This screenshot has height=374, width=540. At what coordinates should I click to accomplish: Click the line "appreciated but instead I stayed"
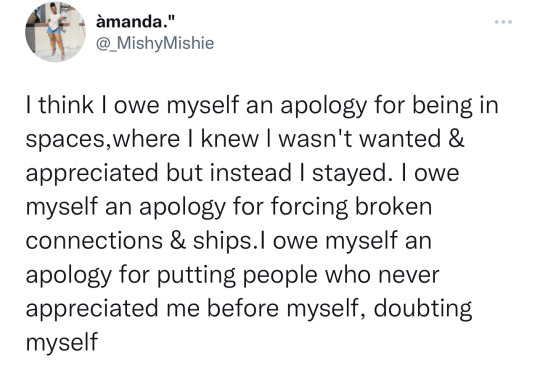(x=242, y=173)
